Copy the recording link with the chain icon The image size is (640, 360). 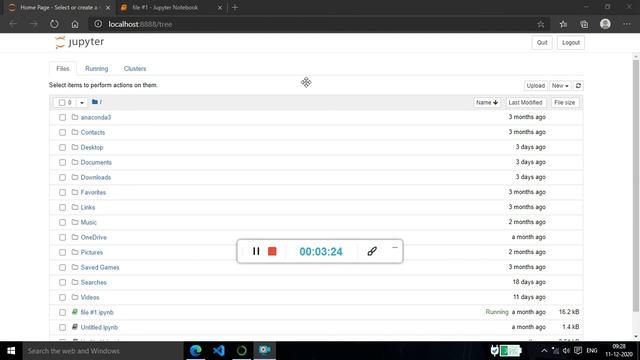point(372,251)
